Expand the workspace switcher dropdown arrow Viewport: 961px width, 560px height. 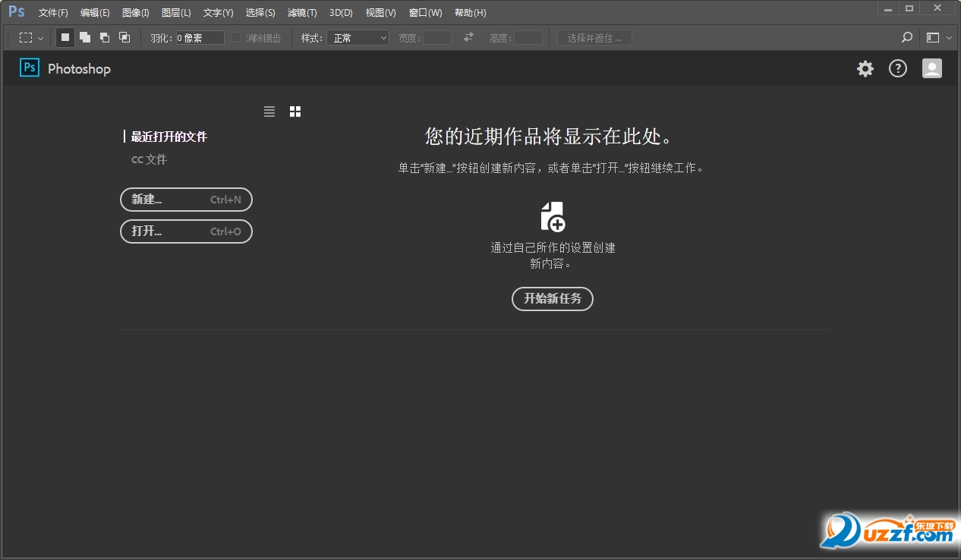pyautogui.click(x=949, y=37)
